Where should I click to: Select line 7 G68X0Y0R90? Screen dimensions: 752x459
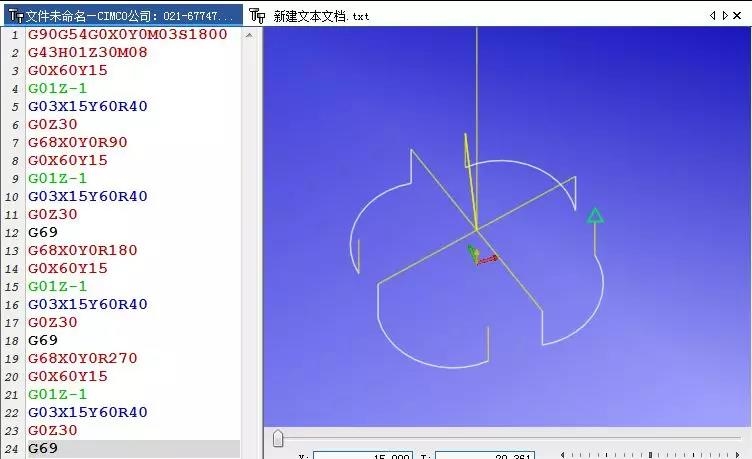(x=78, y=142)
